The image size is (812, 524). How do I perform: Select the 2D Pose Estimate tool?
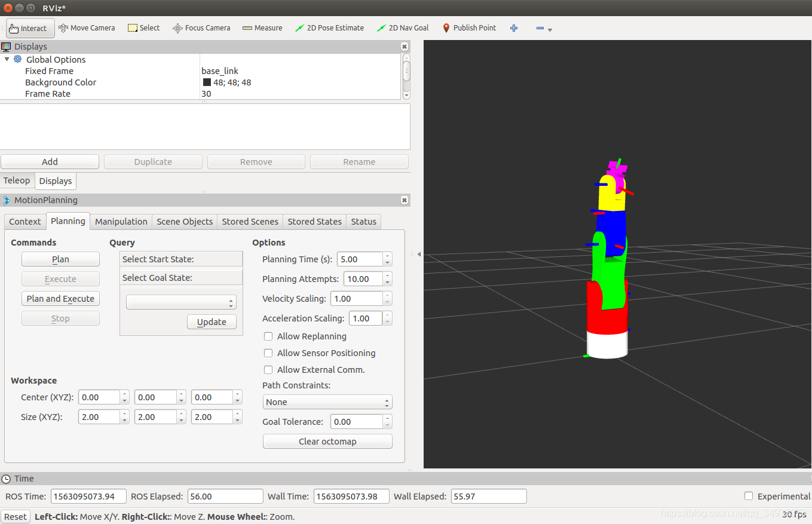[329, 28]
